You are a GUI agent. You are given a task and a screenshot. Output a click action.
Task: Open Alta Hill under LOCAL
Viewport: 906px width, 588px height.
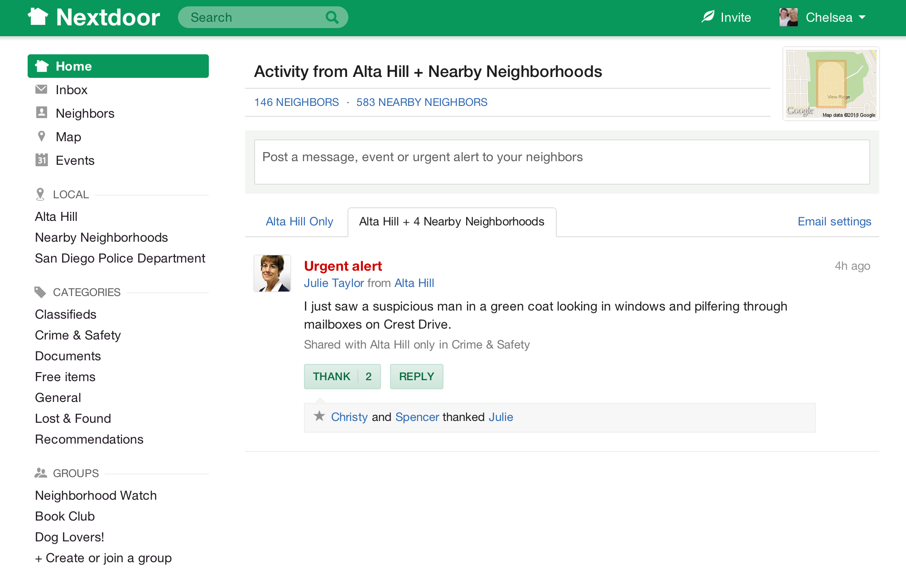click(56, 216)
